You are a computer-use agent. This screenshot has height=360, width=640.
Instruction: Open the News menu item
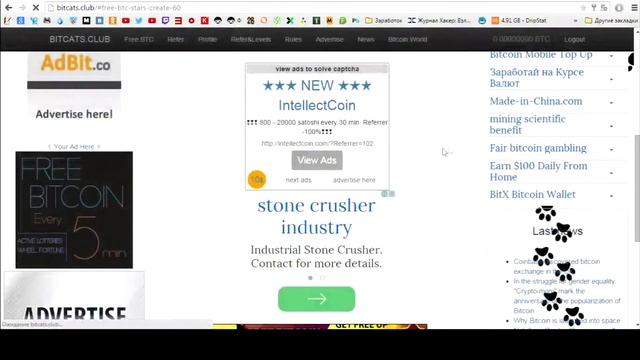coord(366,39)
